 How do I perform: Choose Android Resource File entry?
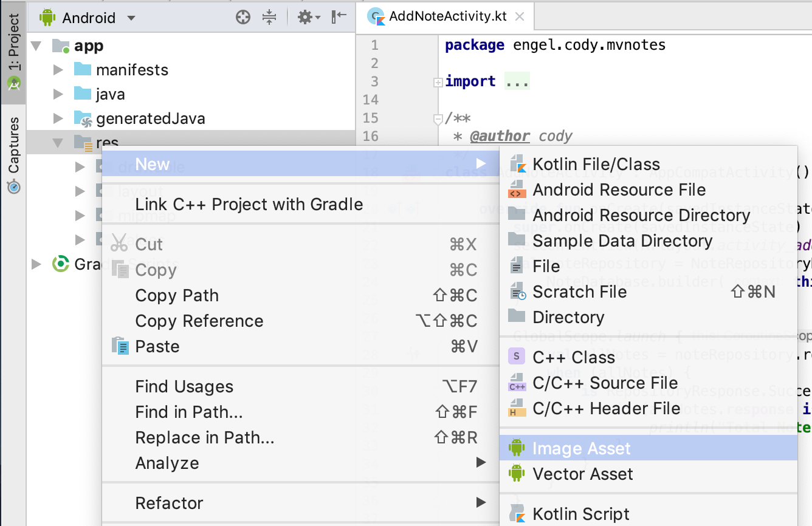click(x=619, y=190)
